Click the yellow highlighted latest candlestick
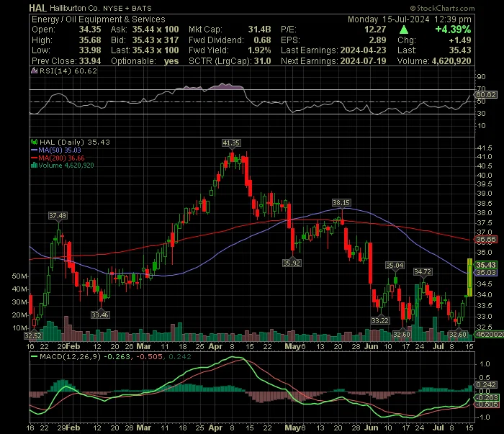The image size is (504, 434). (x=469, y=278)
